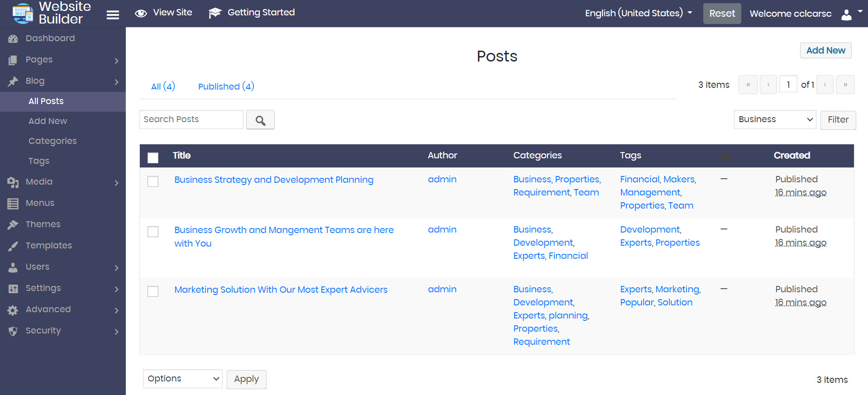Click the Security shield icon
Viewport: 868px width, 395px height.
coord(13,331)
